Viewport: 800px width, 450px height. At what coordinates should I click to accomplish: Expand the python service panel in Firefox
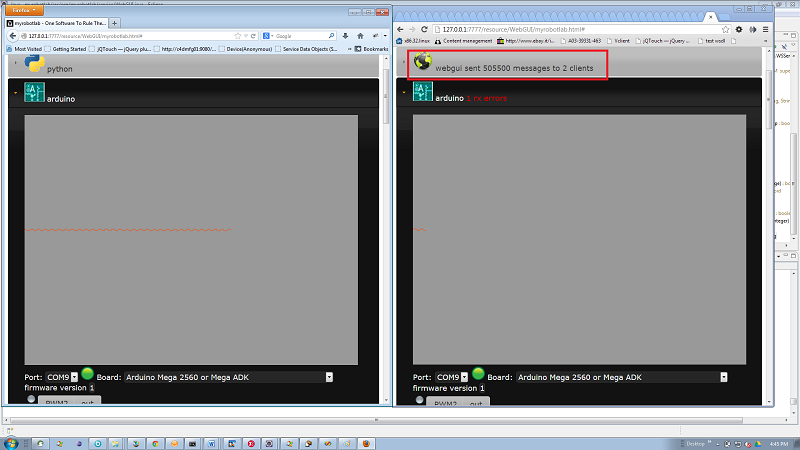click(15, 63)
